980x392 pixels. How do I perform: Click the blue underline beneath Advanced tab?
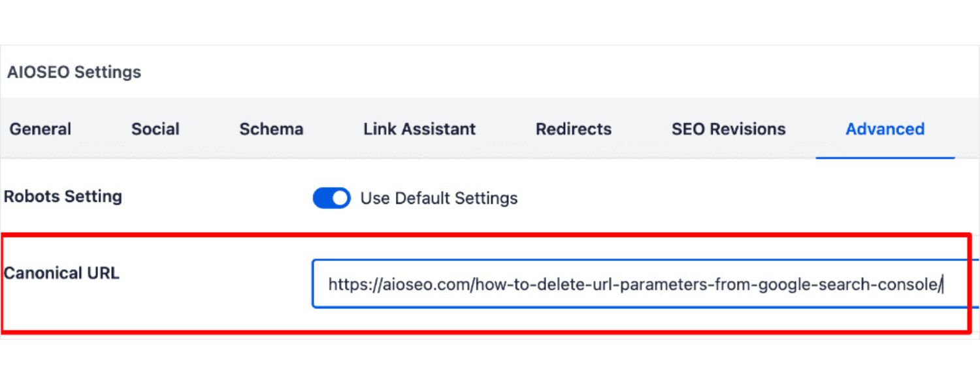coord(885,157)
